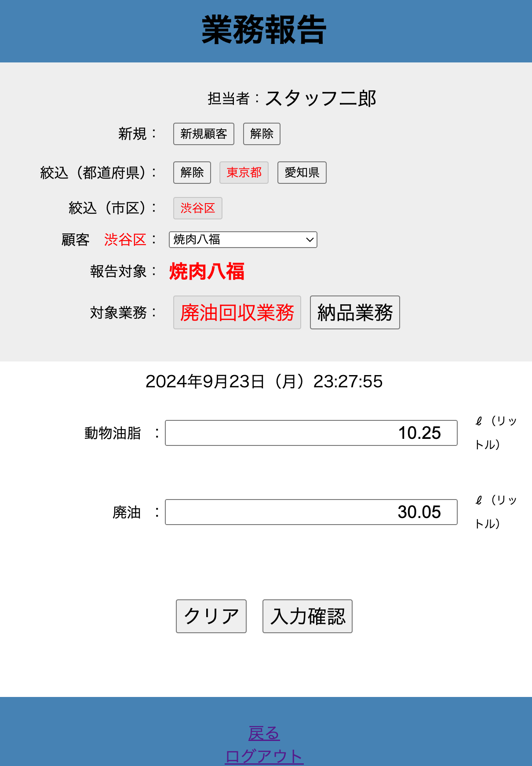Select the 廃油回収業務 task option
The height and width of the screenshot is (766, 532).
point(237,313)
